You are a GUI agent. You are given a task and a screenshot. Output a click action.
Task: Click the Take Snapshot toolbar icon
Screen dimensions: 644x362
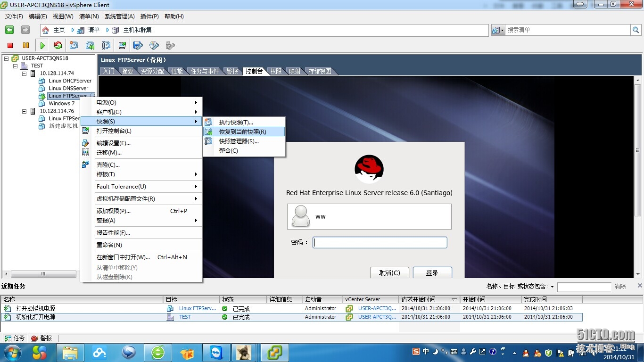(74, 45)
